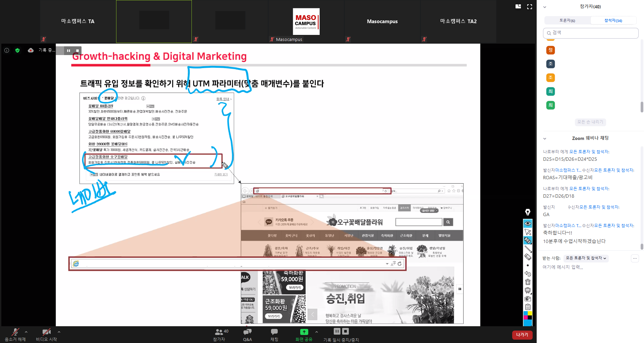The height and width of the screenshot is (343, 644).
Task: Choose the eraser tool in annotation toolbar
Action: (x=528, y=257)
